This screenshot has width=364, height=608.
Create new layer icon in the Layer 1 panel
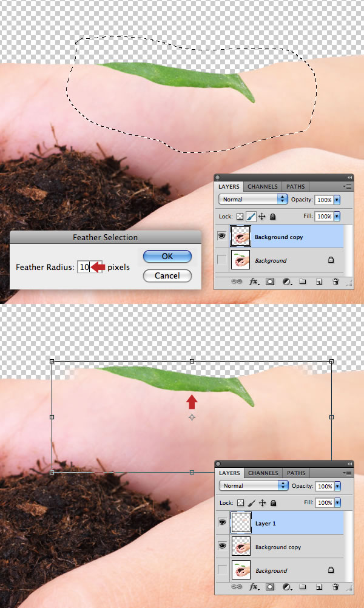click(x=319, y=587)
